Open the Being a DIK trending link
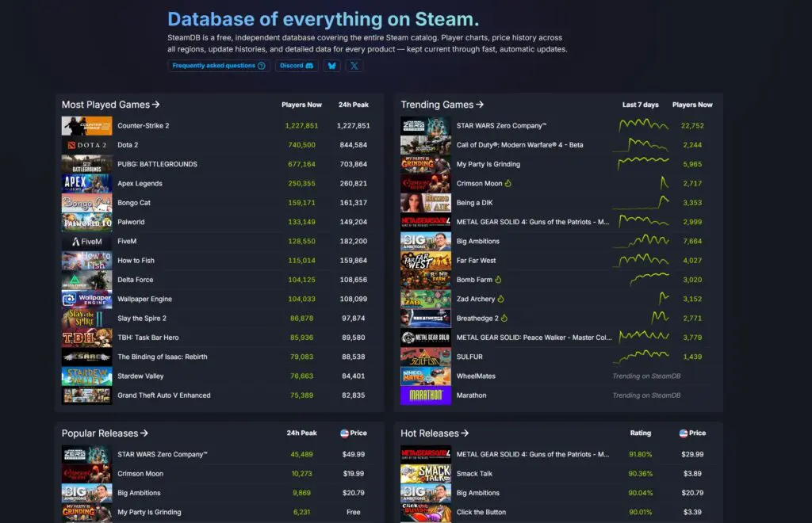Image resolution: width=812 pixels, height=523 pixels. point(474,203)
